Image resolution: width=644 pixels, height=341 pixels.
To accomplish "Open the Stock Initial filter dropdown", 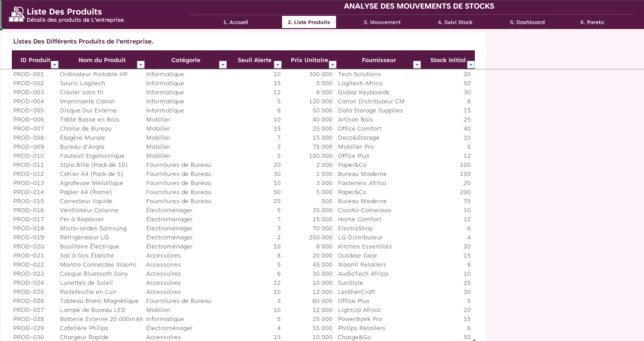I will [x=471, y=64].
